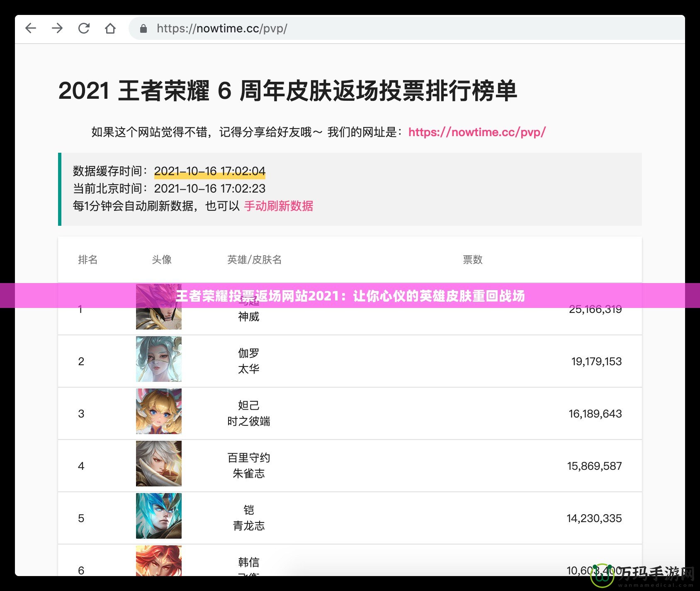Click the browser forward arrow

pos(57,28)
